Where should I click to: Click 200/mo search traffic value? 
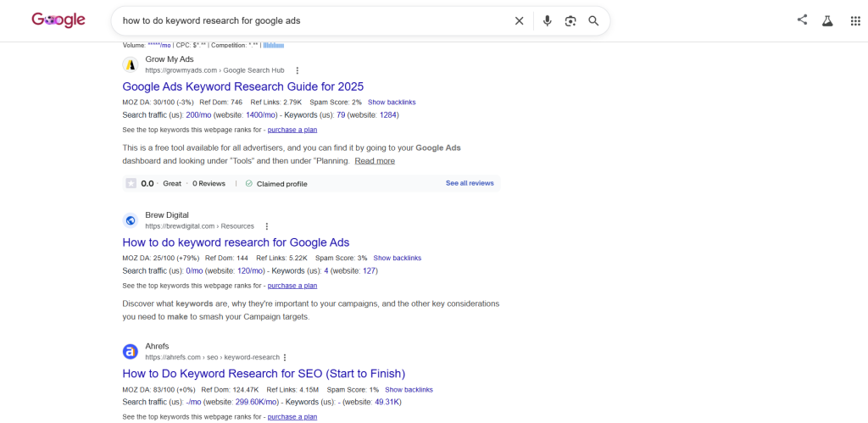point(198,114)
